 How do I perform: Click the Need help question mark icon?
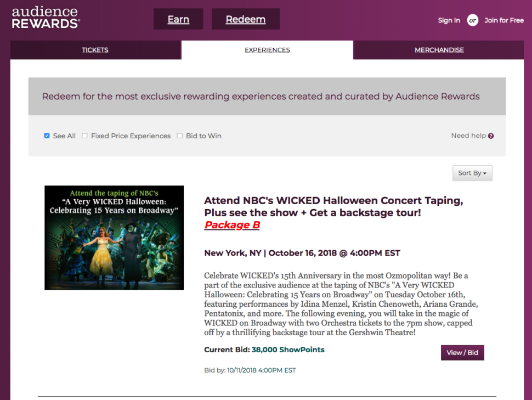(x=491, y=136)
